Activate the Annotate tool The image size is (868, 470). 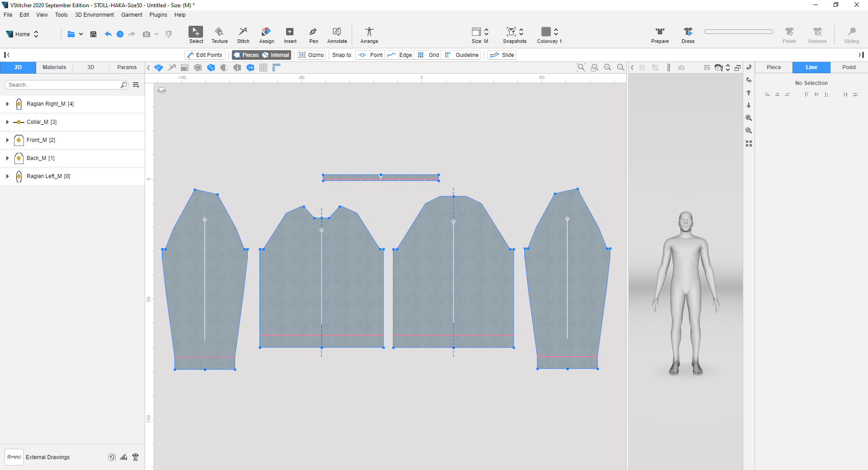point(337,34)
